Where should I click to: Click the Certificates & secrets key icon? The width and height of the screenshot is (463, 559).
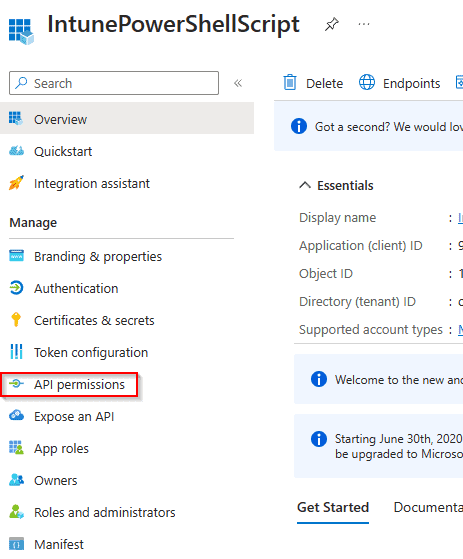(16, 319)
